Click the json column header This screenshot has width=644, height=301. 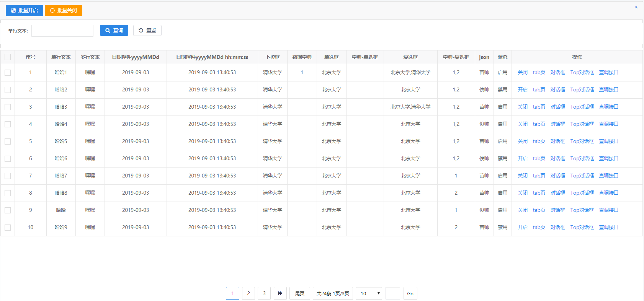(484, 57)
